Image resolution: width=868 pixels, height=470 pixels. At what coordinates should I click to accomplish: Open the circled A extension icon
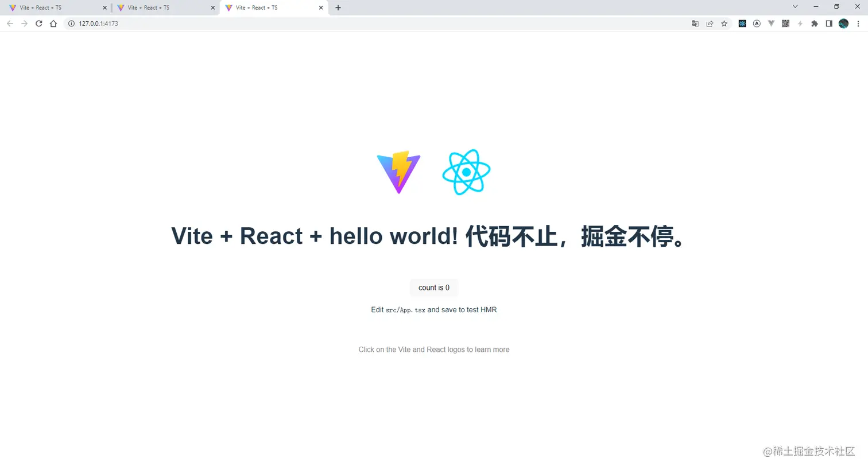click(757, 24)
